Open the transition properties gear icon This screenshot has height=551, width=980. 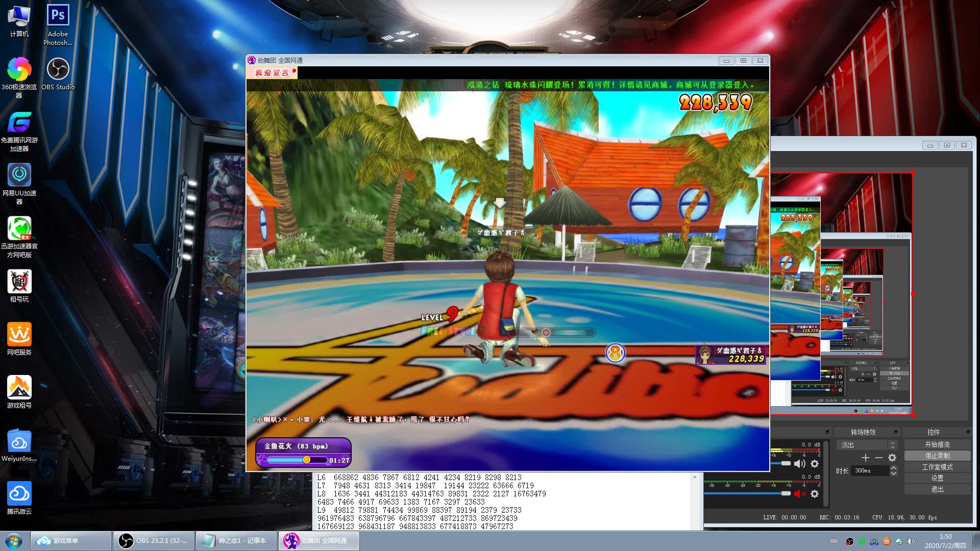coord(892,458)
